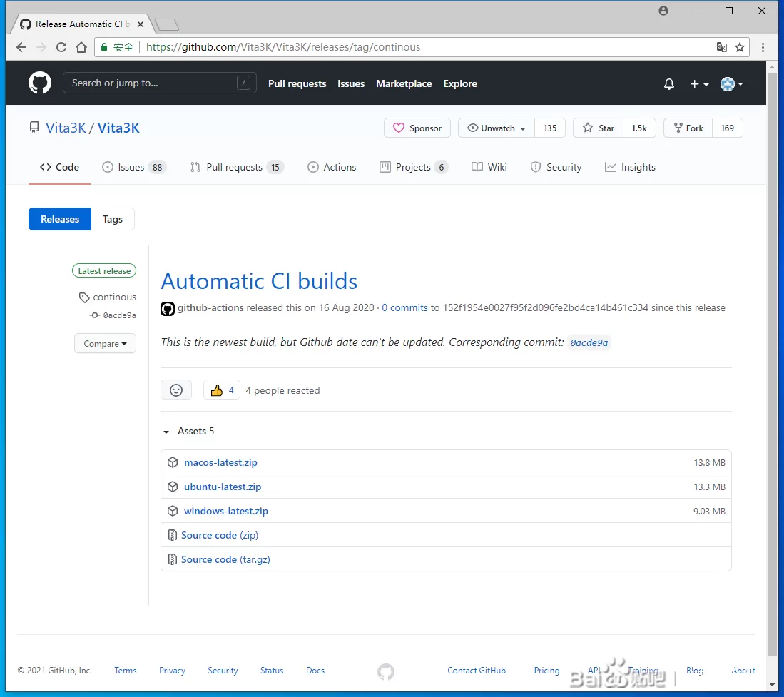Open the smiley add-reaction picker
This screenshot has width=784, height=697.
(x=176, y=390)
